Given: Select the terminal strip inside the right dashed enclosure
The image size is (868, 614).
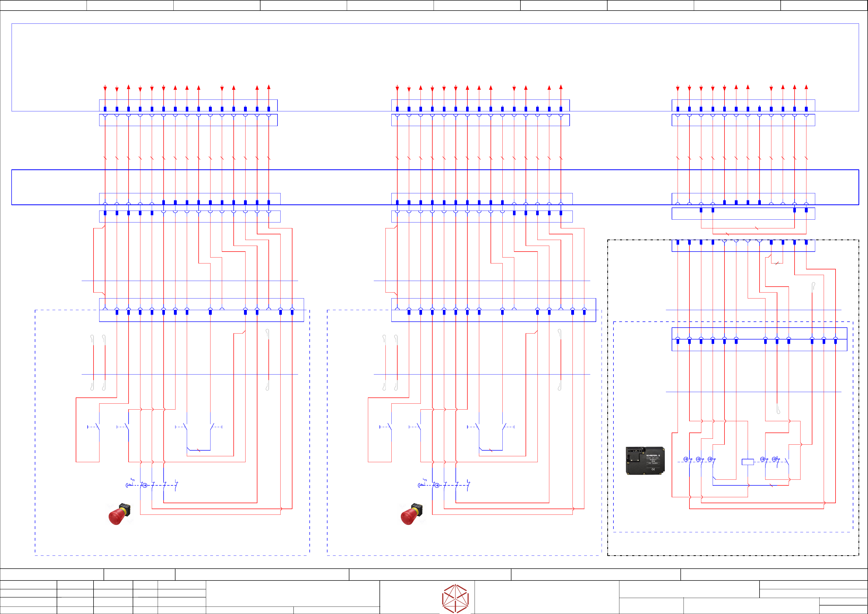Looking at the screenshot, I should pos(759,339).
